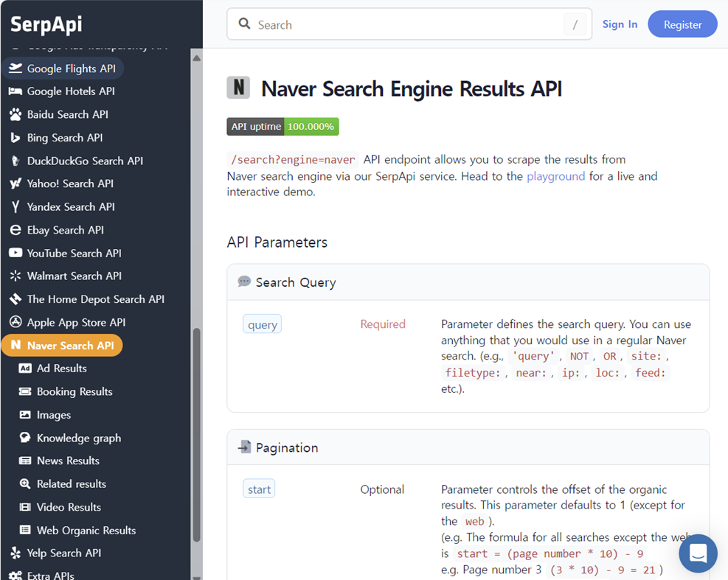728x580 pixels.
Task: Select DuckDuckGo Search API
Action: coord(85,161)
